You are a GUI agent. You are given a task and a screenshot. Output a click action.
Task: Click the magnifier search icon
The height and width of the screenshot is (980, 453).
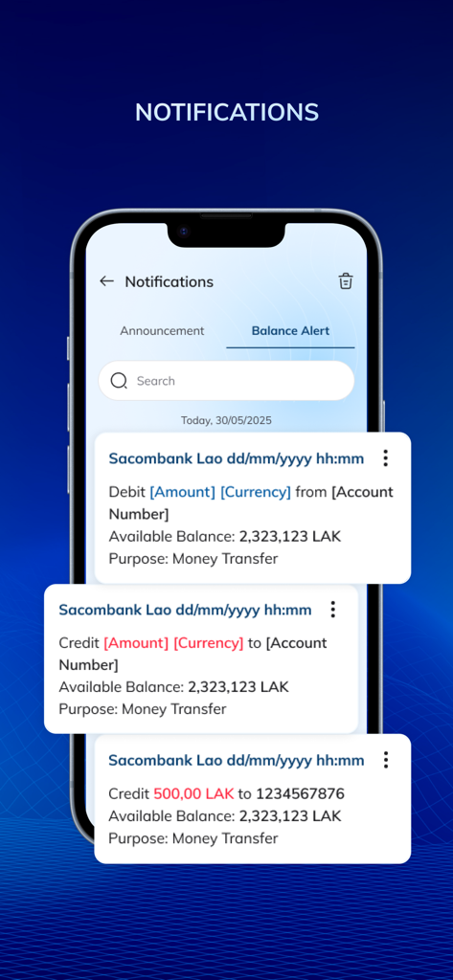coord(119,381)
